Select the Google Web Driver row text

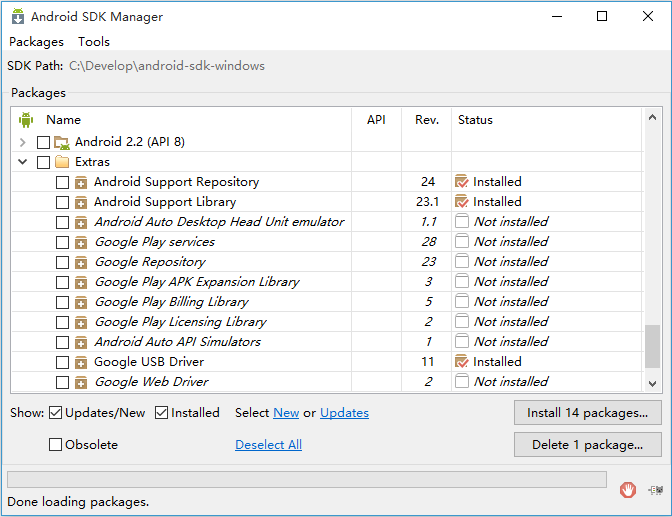click(151, 382)
